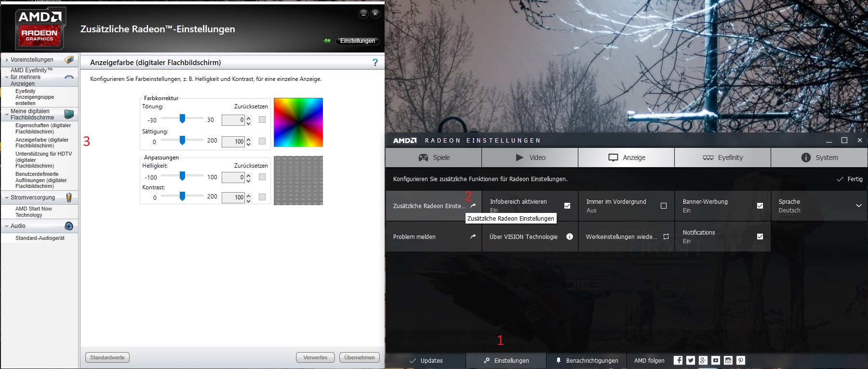Click the Helligkeit slider handle

click(x=182, y=176)
